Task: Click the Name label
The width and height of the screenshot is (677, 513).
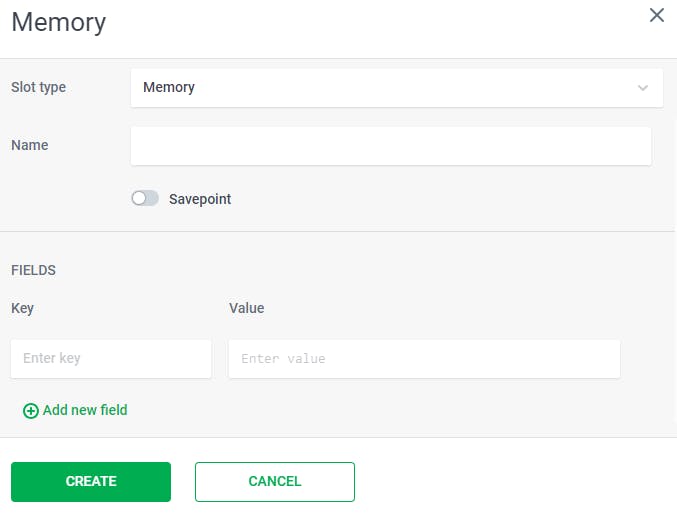Action: (x=30, y=145)
